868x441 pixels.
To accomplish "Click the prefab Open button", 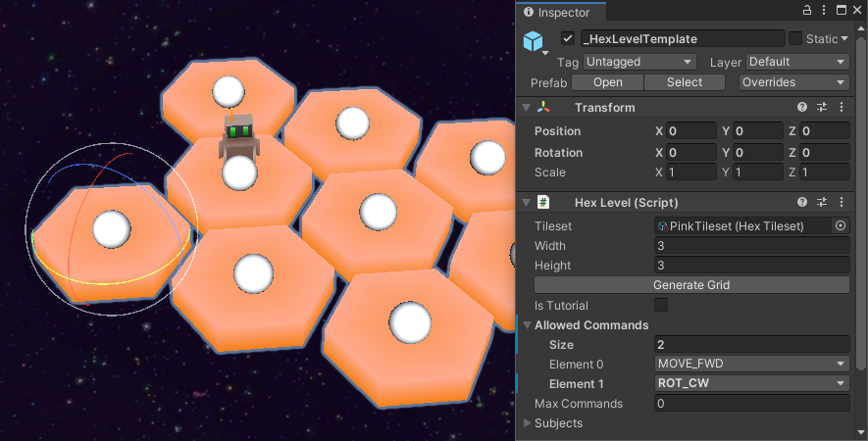I will (607, 82).
